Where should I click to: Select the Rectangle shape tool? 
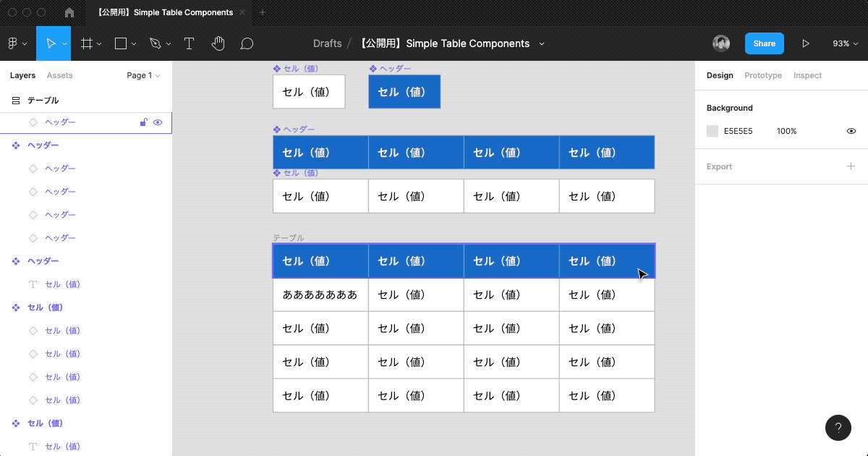(x=120, y=43)
